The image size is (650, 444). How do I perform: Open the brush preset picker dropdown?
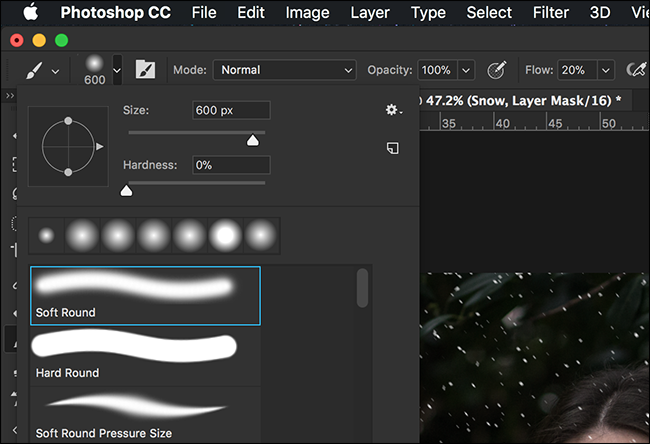click(117, 70)
